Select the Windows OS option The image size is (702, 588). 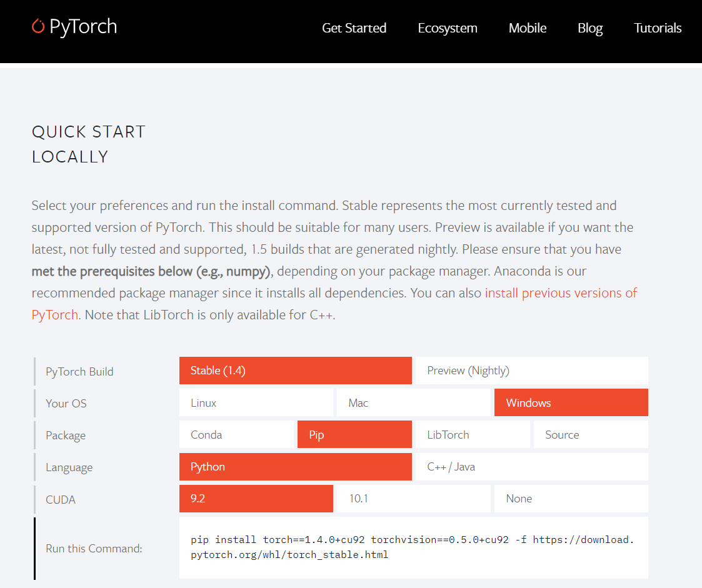(x=571, y=403)
